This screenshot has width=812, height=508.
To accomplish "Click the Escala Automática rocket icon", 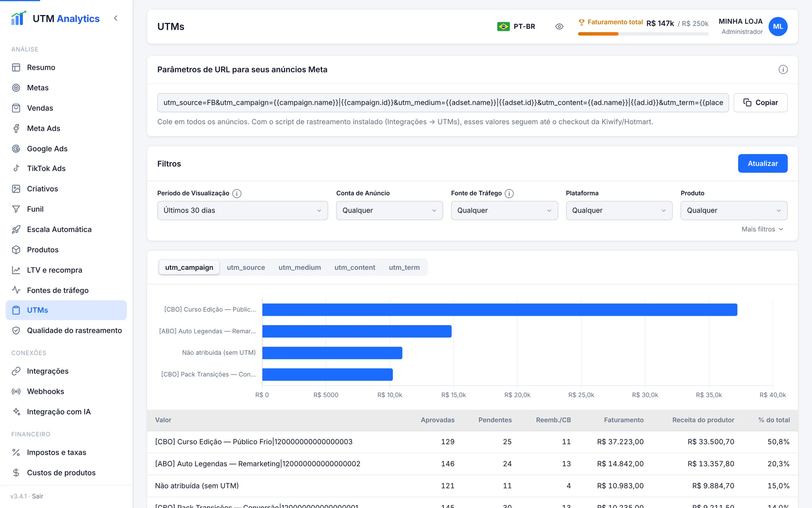I will (x=16, y=229).
